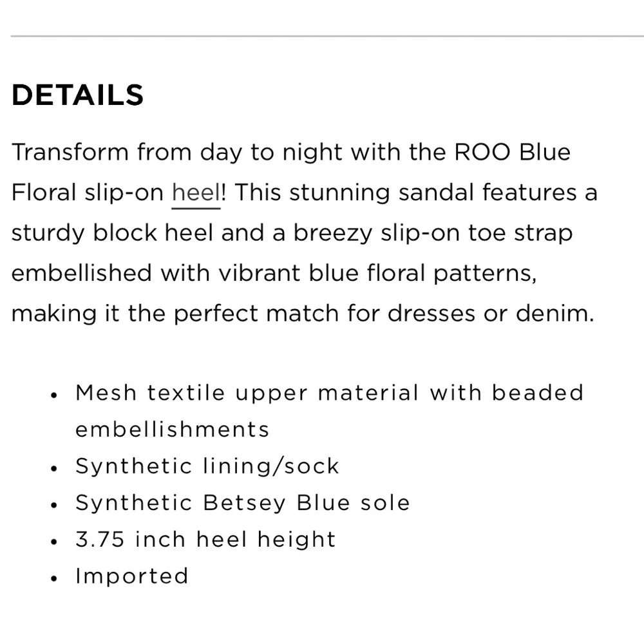644x644 pixels.
Task: Select the "Synthetic Betsey Blue sole" item
Action: [242, 503]
